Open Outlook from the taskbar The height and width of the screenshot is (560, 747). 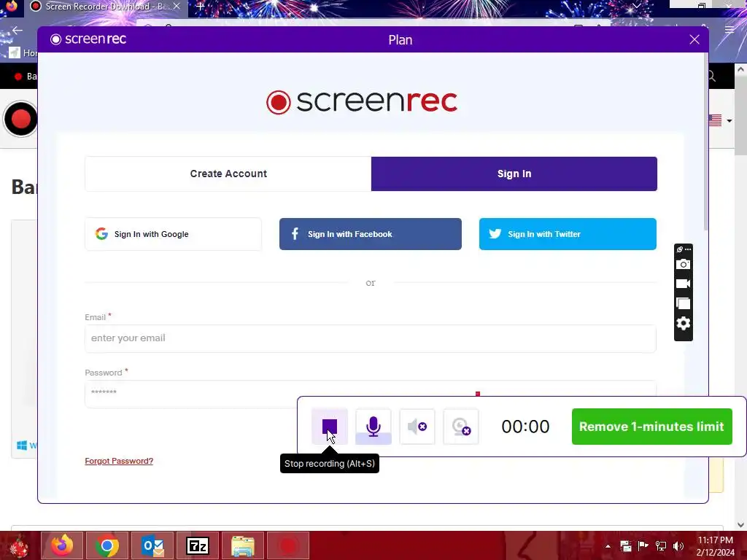coord(152,545)
